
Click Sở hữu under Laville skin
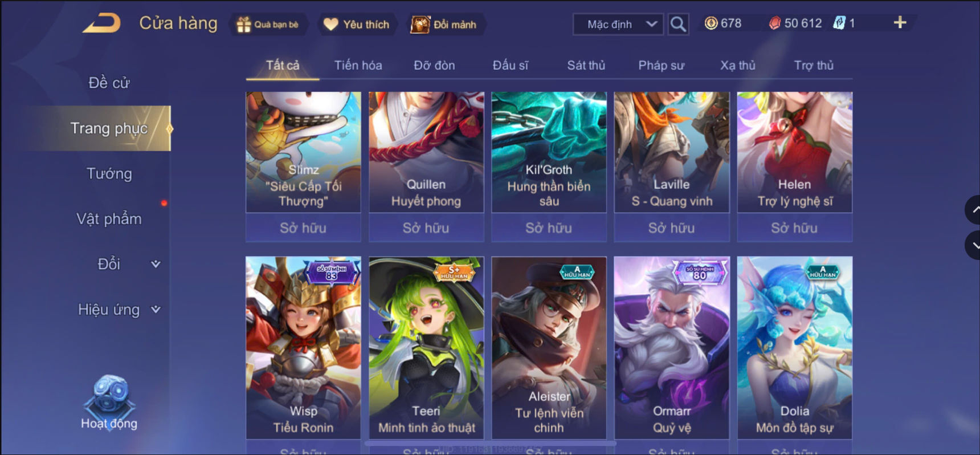coord(671,228)
